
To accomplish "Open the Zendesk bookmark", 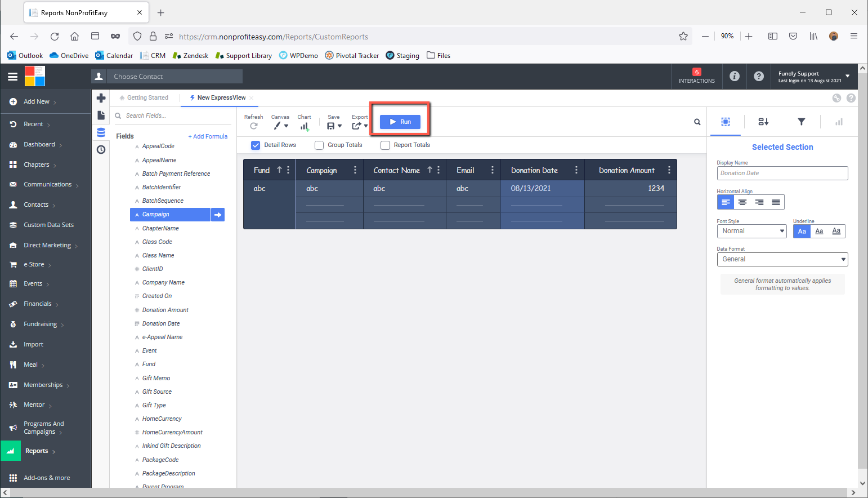I will (x=190, y=56).
